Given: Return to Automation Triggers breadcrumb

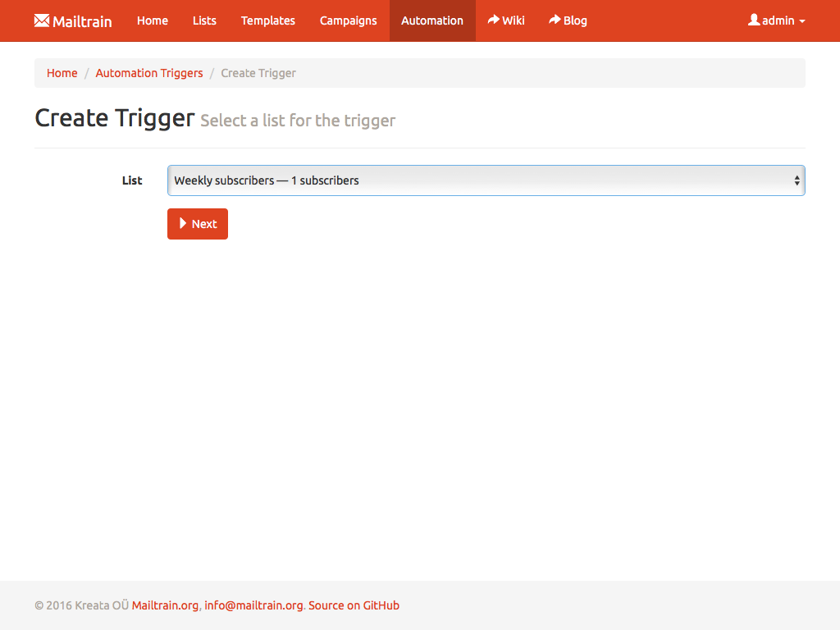Looking at the screenshot, I should point(148,73).
